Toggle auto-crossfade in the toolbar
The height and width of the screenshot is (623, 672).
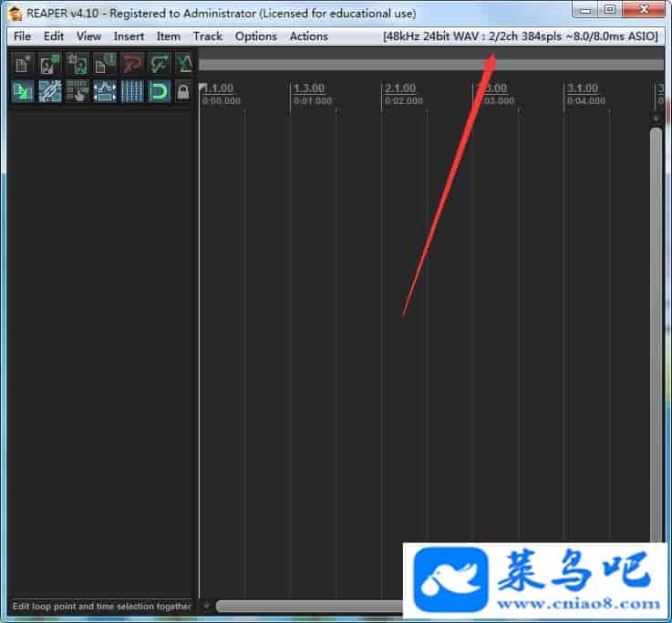point(23,91)
